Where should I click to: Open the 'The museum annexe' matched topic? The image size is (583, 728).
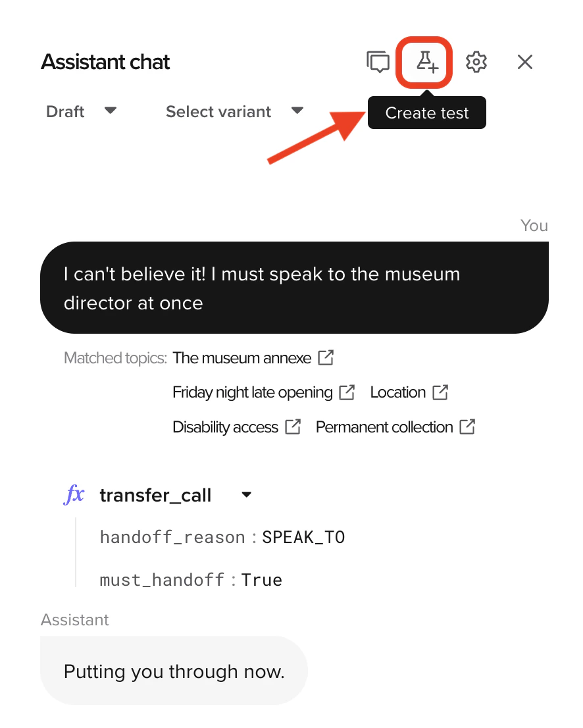point(241,357)
